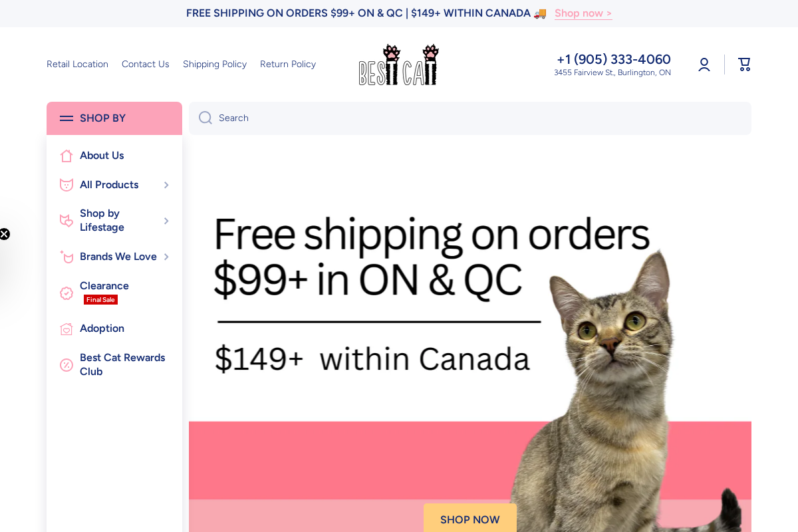Expand the Shop by Lifestage submenu
This screenshot has height=532, width=798.
[x=166, y=220]
